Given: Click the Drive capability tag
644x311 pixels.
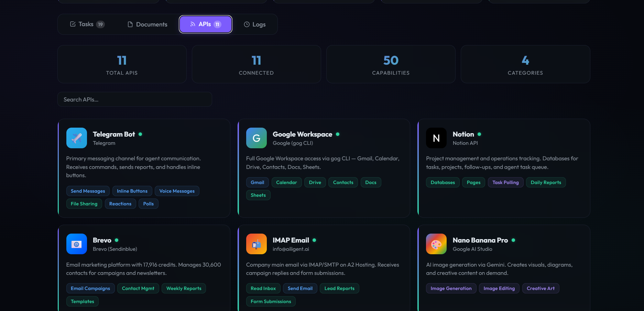Looking at the screenshot, I should point(315,182).
